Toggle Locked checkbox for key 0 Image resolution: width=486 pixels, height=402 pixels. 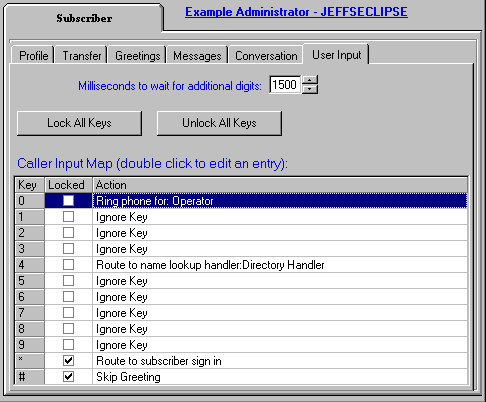pyautogui.click(x=68, y=201)
